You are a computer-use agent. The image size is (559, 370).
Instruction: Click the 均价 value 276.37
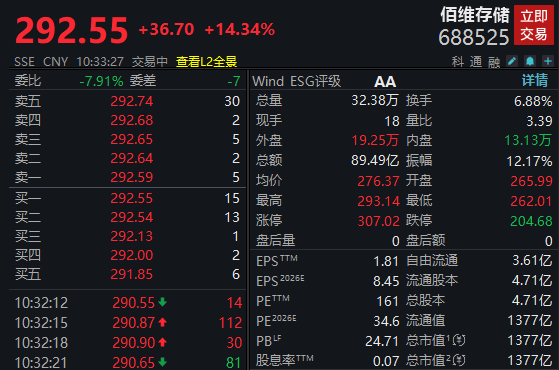click(378, 181)
